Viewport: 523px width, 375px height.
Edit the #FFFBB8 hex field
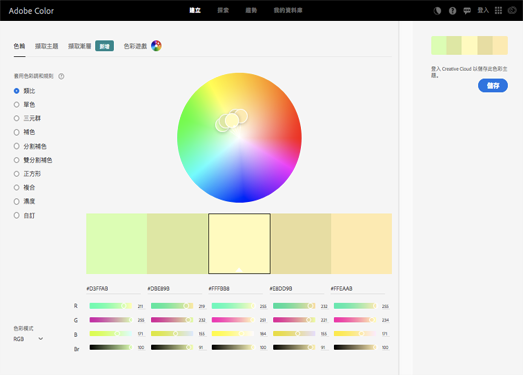pyautogui.click(x=235, y=289)
